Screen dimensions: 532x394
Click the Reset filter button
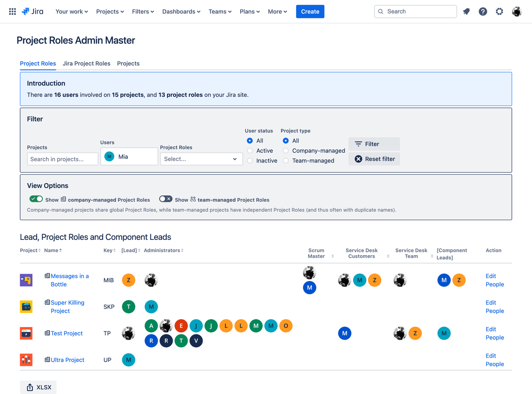[x=374, y=159]
